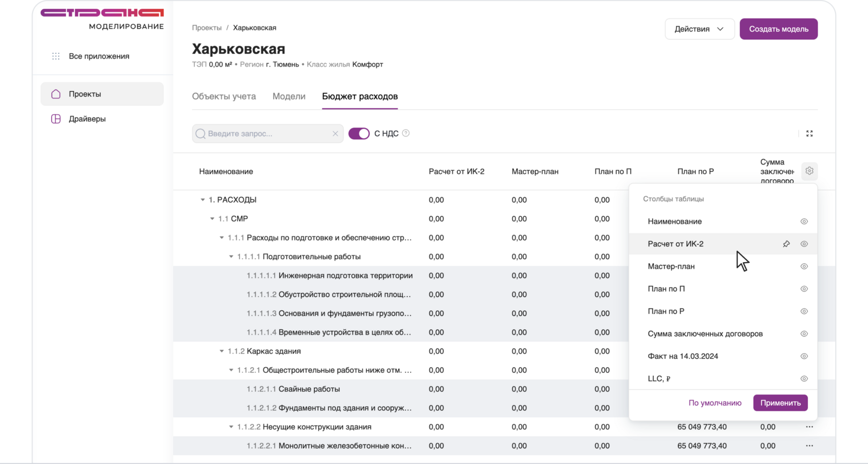Switch to the Объекты учета tab
Viewport: 868px width, 464px height.
click(224, 97)
